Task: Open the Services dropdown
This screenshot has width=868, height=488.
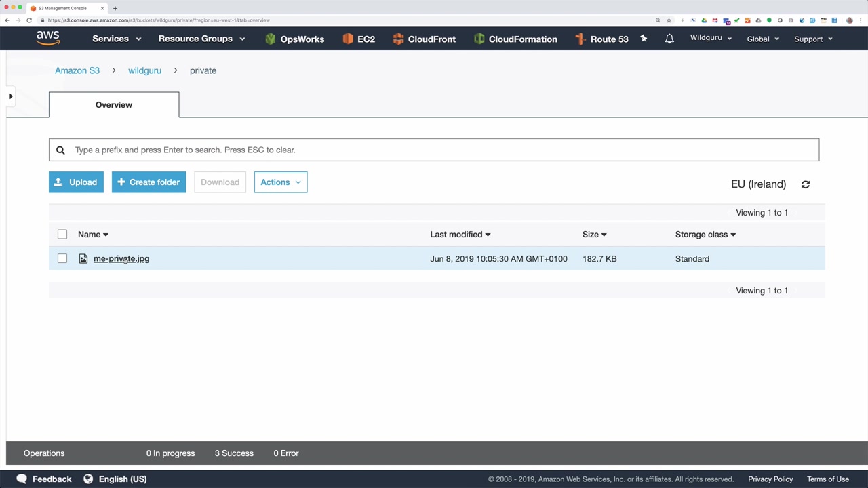Action: [x=117, y=39]
